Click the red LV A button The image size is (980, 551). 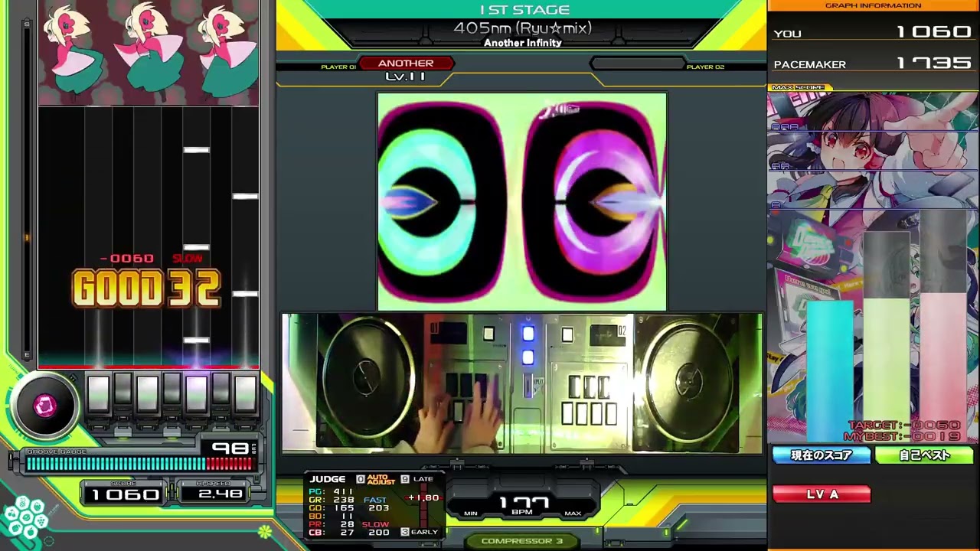tap(822, 494)
